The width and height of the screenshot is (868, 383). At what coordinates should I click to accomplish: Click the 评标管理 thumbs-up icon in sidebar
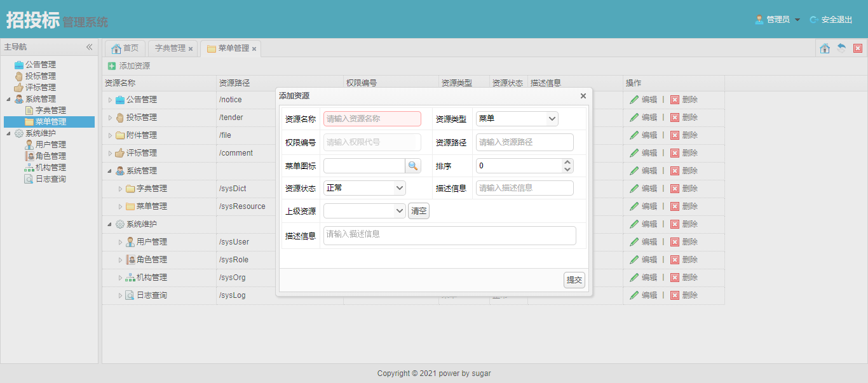[x=19, y=88]
